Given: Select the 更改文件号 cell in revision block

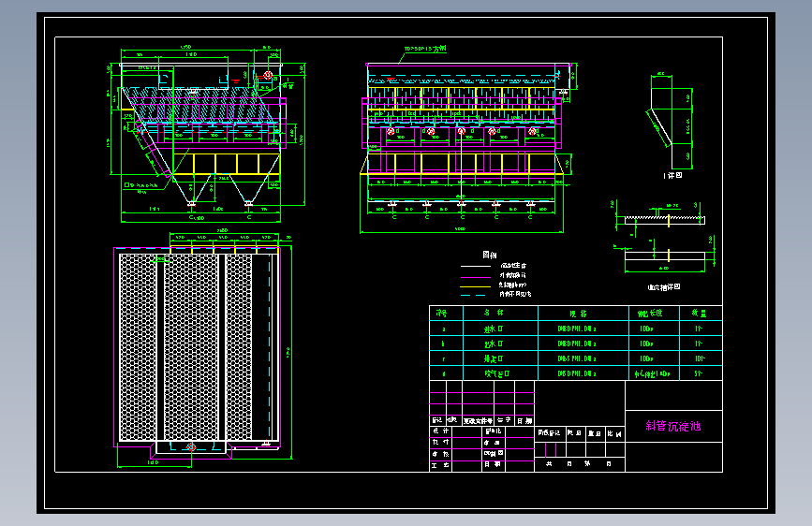Looking at the screenshot, I should click(478, 420).
